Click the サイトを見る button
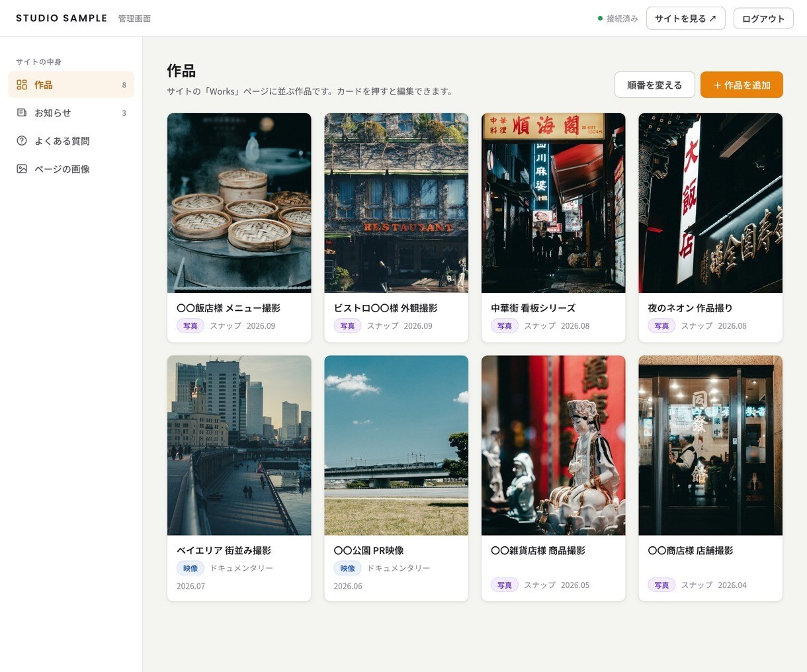Screen dimensions: 807x672 click(685, 19)
